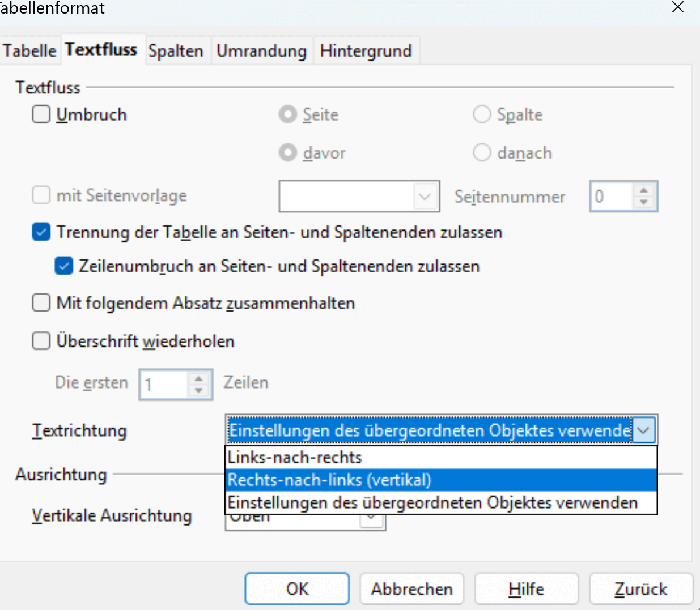Screen dimensions: 700x610
Task: Select the Hintergrund tab
Action: coord(366,51)
